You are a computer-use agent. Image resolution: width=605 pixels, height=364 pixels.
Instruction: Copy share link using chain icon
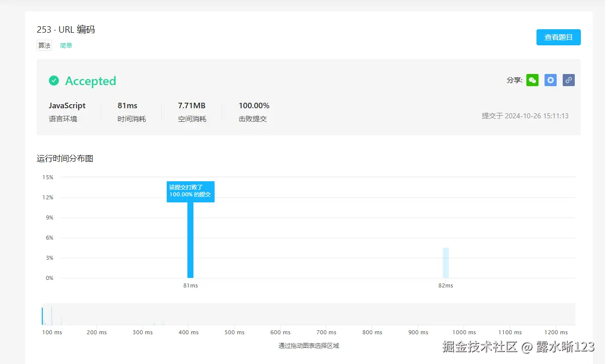point(569,80)
